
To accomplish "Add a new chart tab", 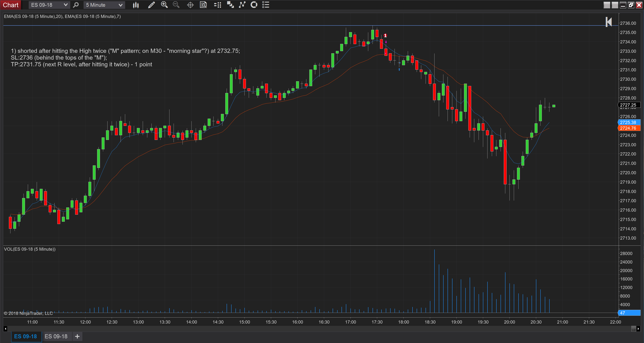I will tap(77, 336).
